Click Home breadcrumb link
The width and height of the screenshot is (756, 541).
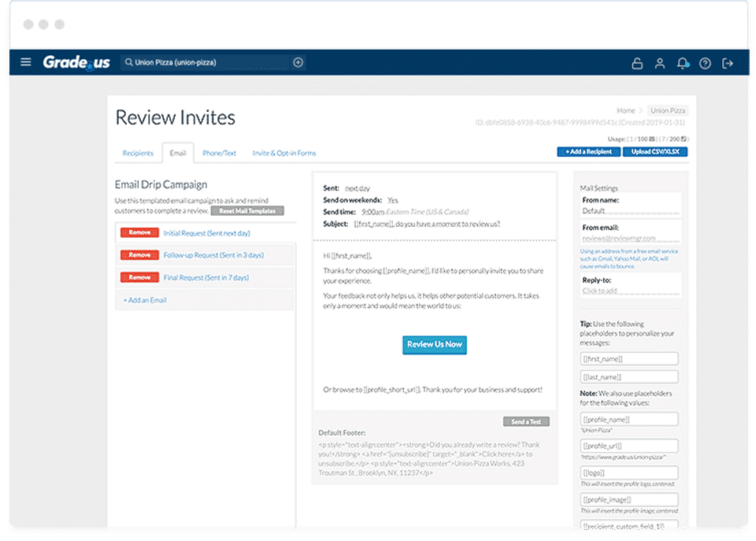tap(626, 110)
